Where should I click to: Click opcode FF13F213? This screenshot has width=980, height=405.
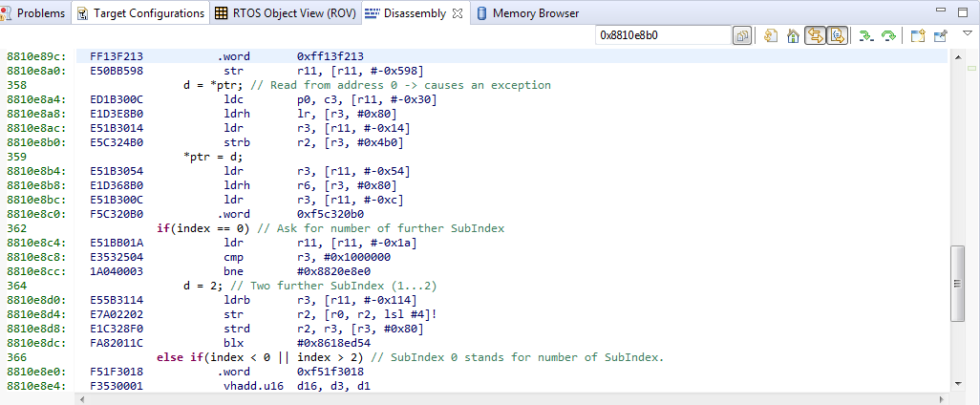click(117, 56)
